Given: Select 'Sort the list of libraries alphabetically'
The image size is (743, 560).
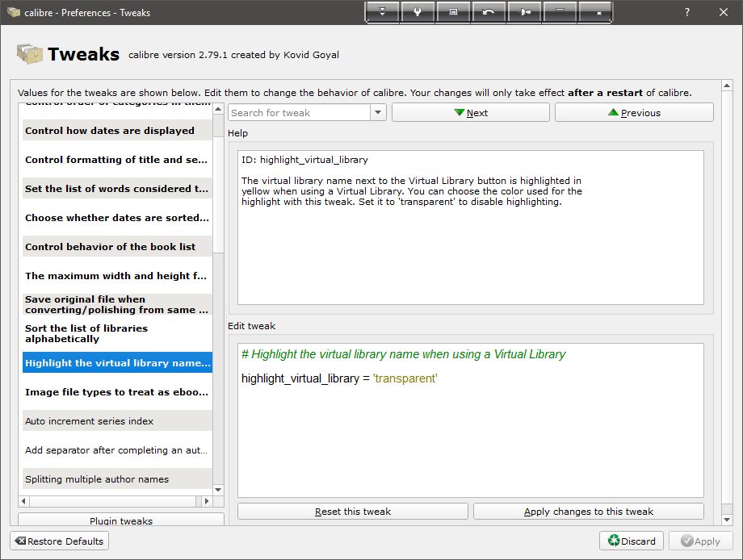Looking at the screenshot, I should [x=117, y=333].
